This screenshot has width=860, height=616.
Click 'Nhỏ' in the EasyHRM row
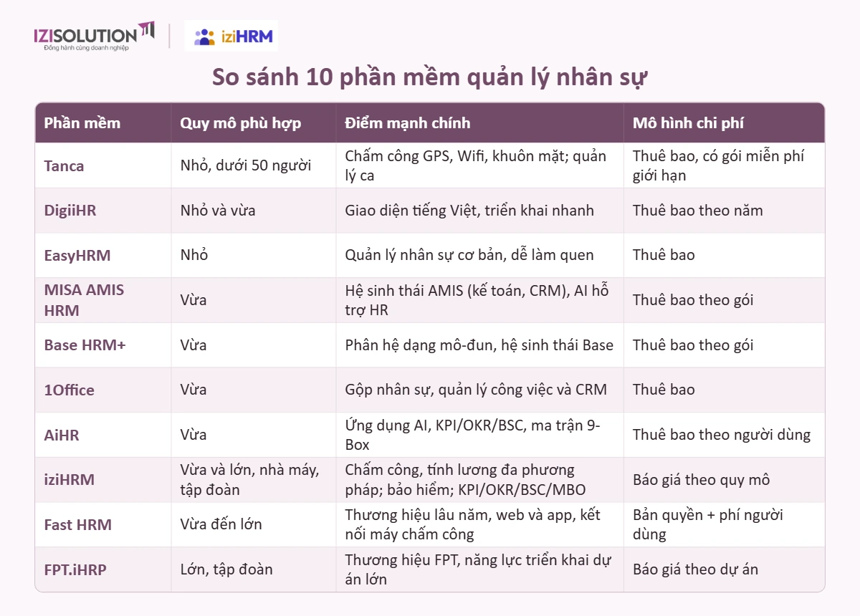tap(194, 255)
